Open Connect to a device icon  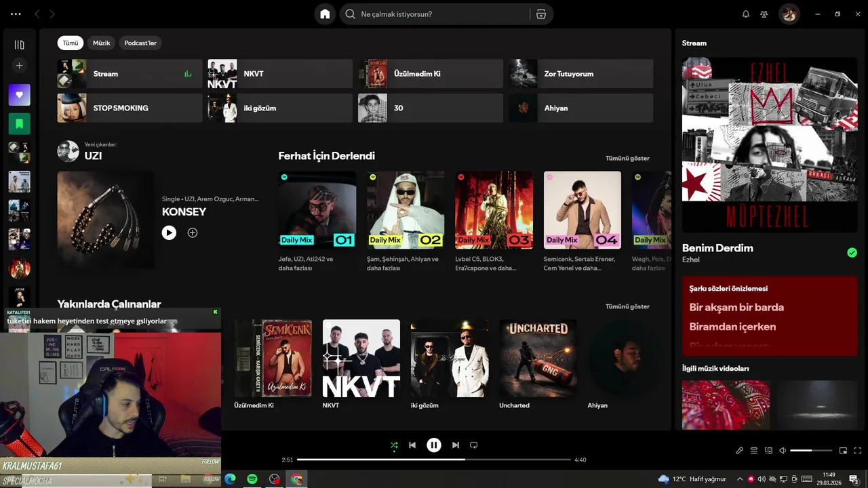tap(768, 451)
